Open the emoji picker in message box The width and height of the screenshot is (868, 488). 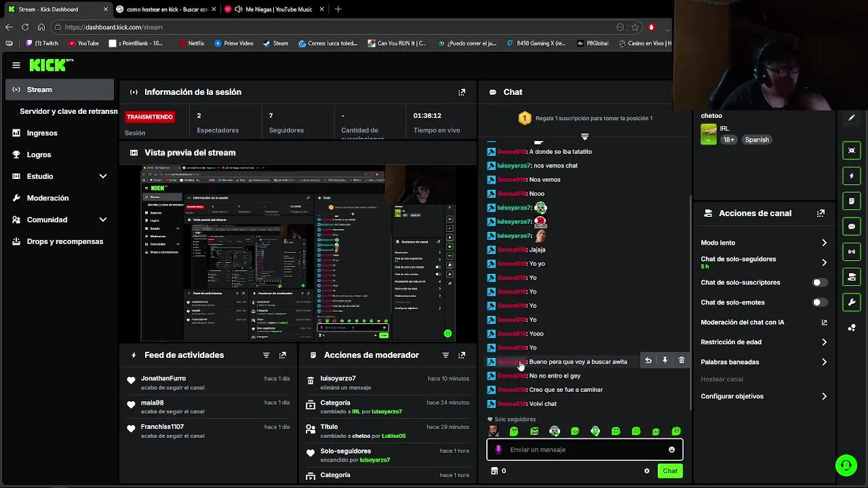pyautogui.click(x=671, y=449)
